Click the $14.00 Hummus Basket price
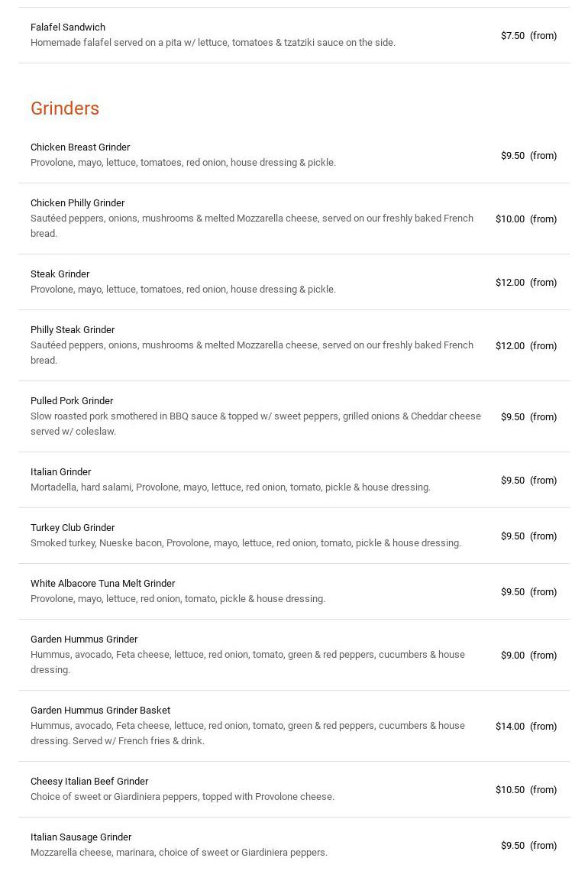This screenshot has height=871, width=588. (x=510, y=727)
